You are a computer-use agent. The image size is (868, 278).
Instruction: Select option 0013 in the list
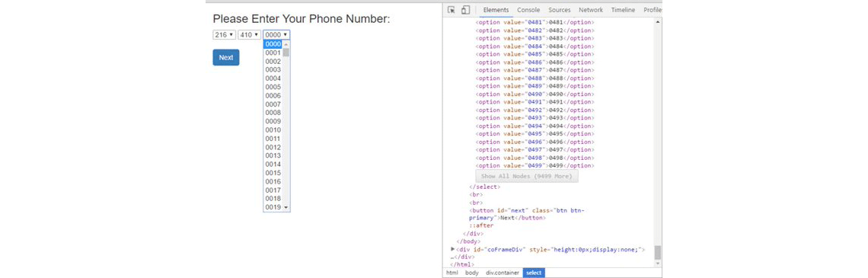point(273,155)
